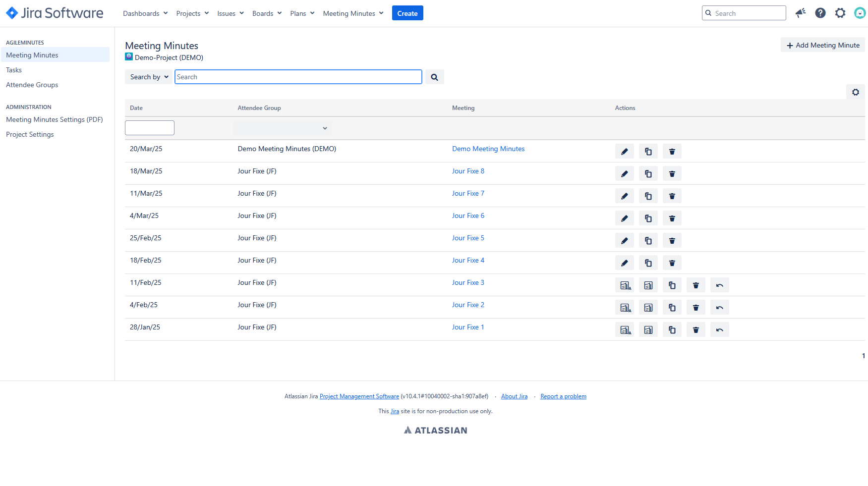Delete the Jour Fixe 7 meeting
Image resolution: width=868 pixels, height=486 pixels.
pyautogui.click(x=672, y=196)
